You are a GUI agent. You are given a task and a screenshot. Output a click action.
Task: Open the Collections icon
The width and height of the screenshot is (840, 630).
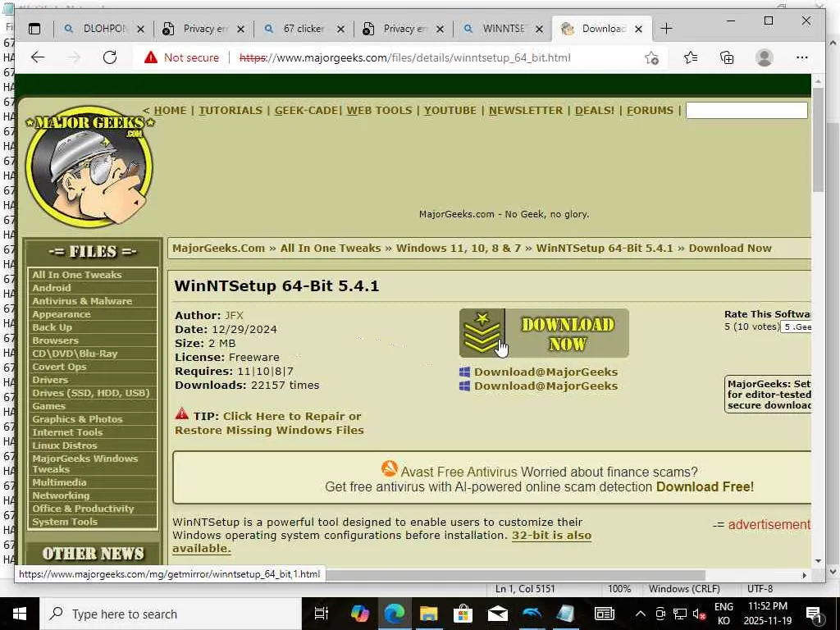(727, 57)
